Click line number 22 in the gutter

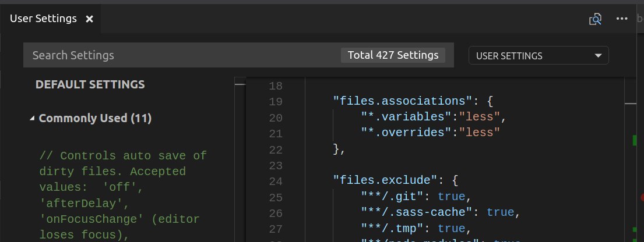(x=276, y=150)
